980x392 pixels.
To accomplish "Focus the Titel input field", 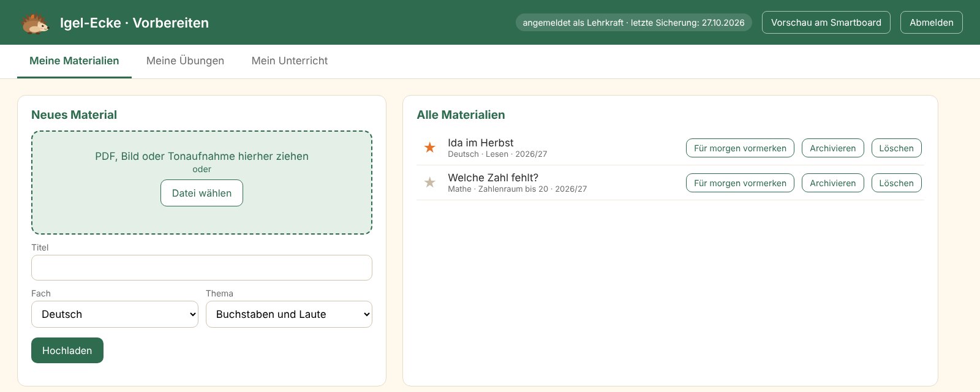I will click(x=202, y=268).
